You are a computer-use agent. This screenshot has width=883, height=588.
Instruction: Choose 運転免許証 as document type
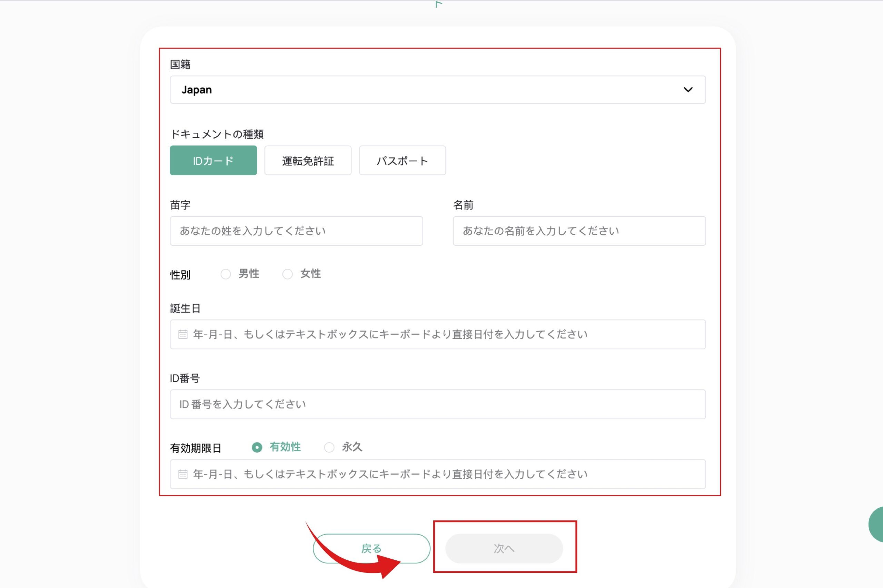(308, 161)
